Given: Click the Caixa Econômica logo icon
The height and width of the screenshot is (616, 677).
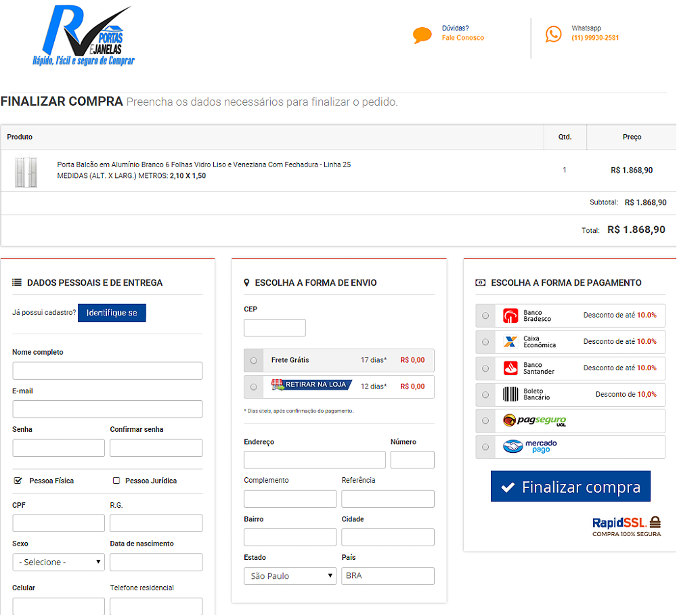Looking at the screenshot, I should pyautogui.click(x=510, y=342).
